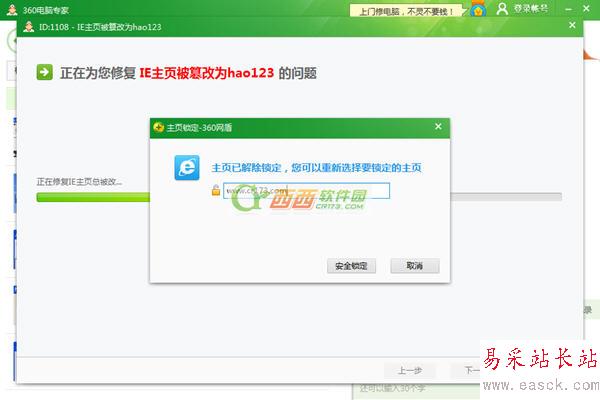
Task: Click the 安全锁定 button
Action: [351, 266]
